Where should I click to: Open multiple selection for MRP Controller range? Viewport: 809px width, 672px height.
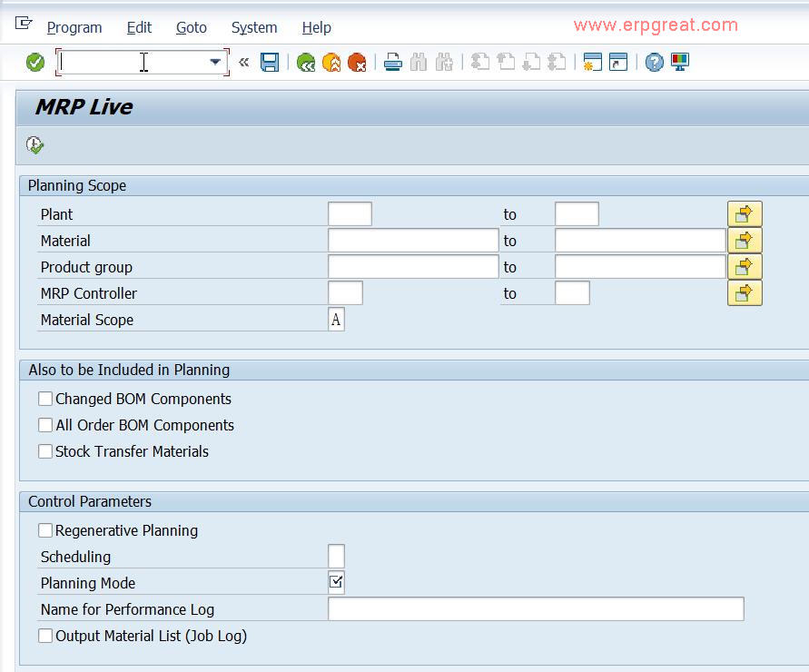(746, 292)
